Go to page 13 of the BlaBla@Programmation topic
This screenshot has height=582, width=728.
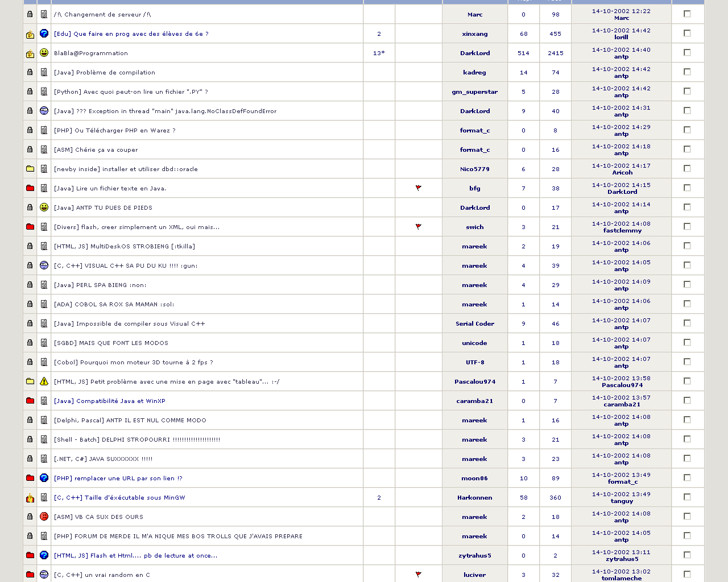[x=378, y=53]
